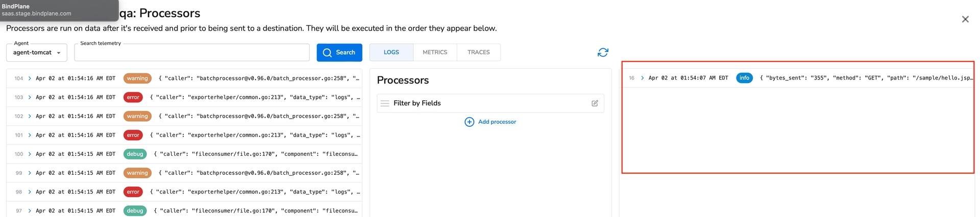Click the plus icon beside Add processor

[469, 122]
